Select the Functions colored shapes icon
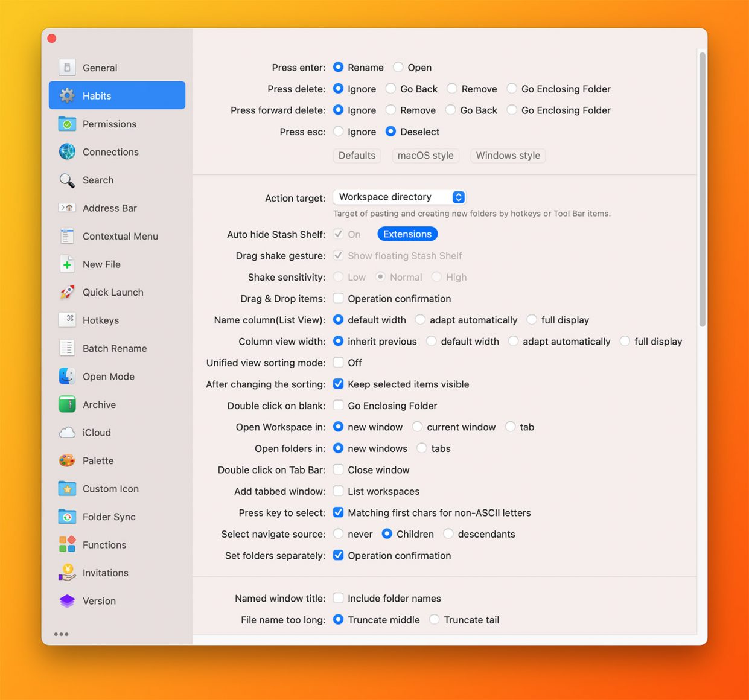The width and height of the screenshot is (749, 700). (x=67, y=544)
